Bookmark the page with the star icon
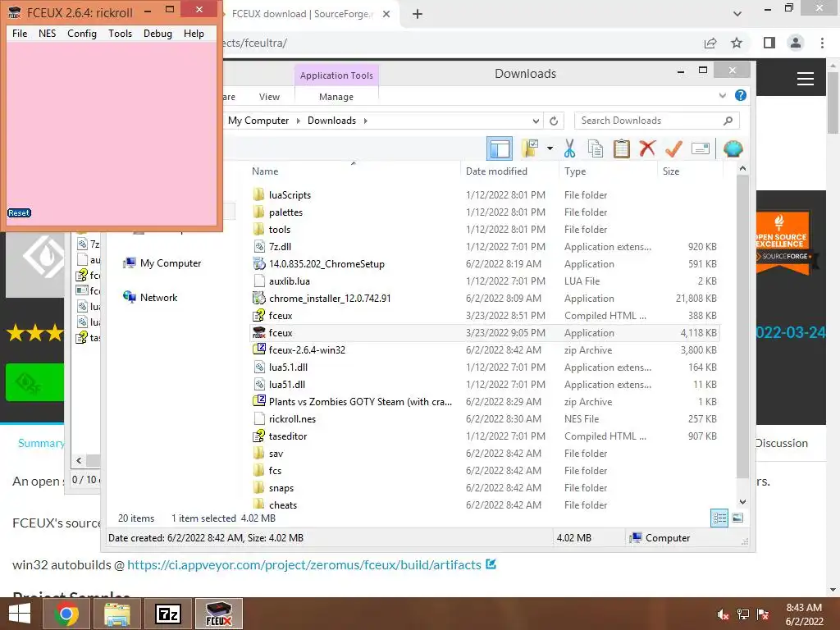840x630 pixels. click(737, 43)
